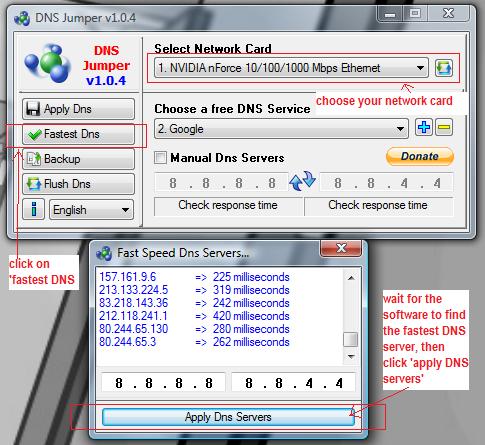Select the 80.244.65.3 server row
The height and width of the screenshot is (445, 485).
[x=194, y=342]
